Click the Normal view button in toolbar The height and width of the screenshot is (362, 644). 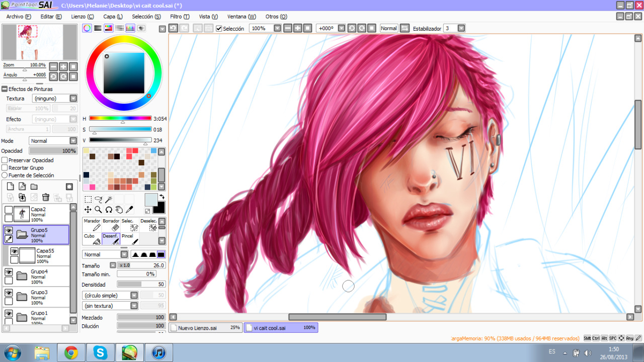(x=389, y=28)
